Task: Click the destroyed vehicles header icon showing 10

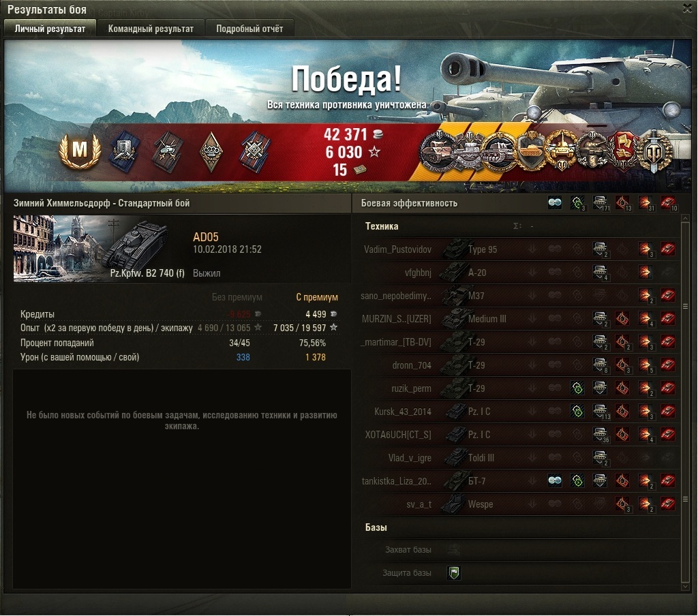Action: tap(668, 204)
